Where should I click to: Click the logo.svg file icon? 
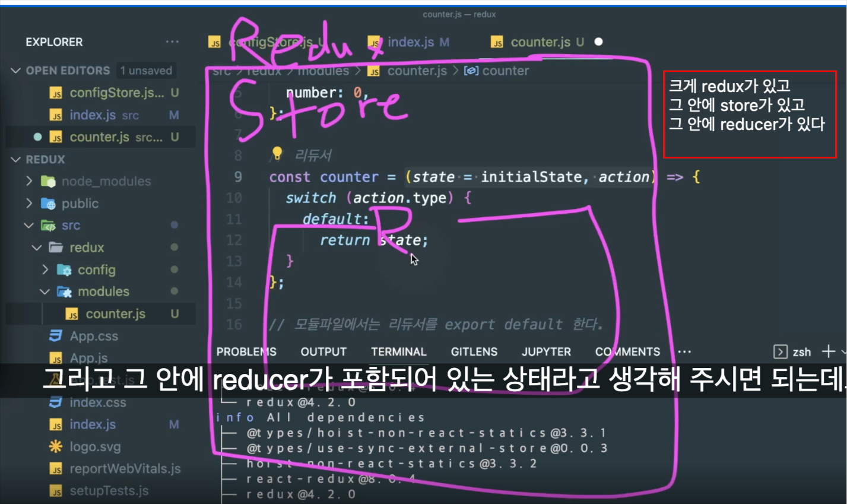pyautogui.click(x=56, y=446)
